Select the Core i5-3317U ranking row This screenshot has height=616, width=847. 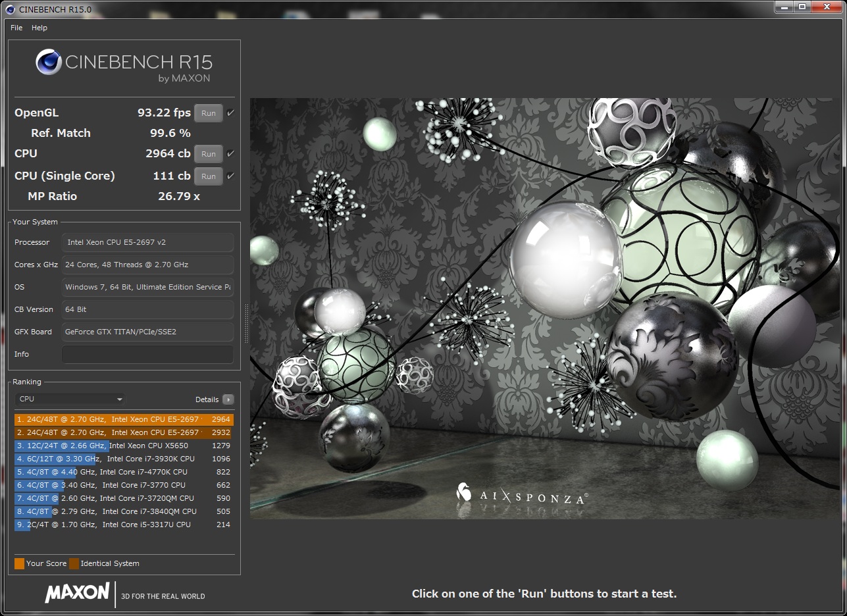pyautogui.click(x=124, y=525)
